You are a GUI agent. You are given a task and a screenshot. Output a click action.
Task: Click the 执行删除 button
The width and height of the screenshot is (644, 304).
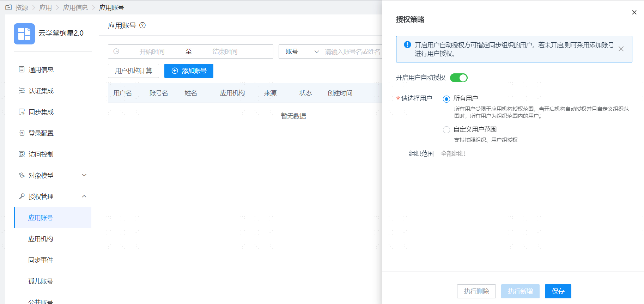pyautogui.click(x=476, y=291)
